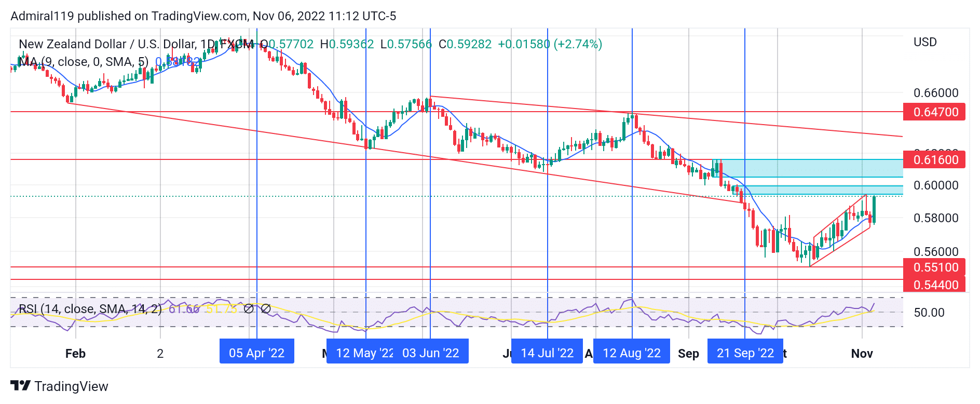The height and width of the screenshot is (404, 980).
Task: Click the 0.55100 price level label
Action: pyautogui.click(x=934, y=267)
